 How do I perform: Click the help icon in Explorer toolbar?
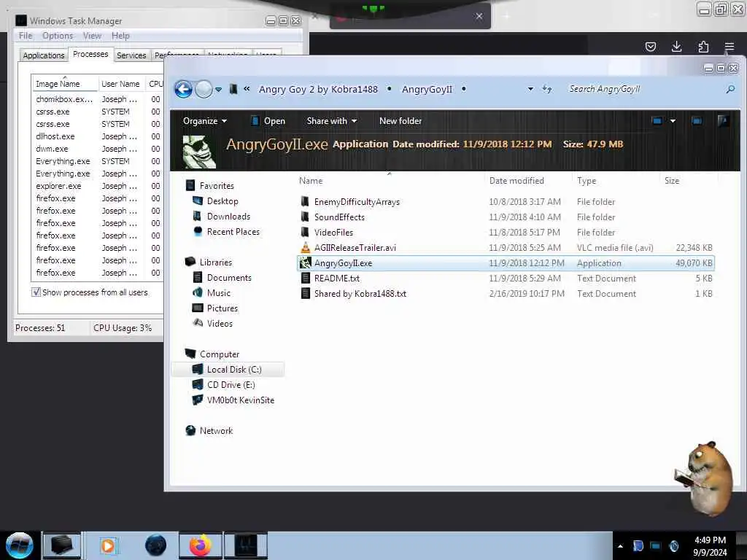(x=723, y=121)
